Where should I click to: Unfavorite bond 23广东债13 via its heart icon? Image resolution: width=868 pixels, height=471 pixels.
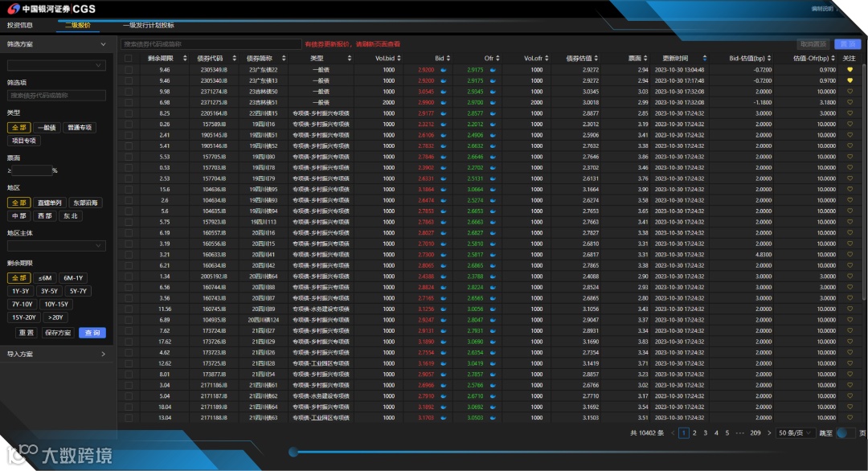tap(850, 81)
